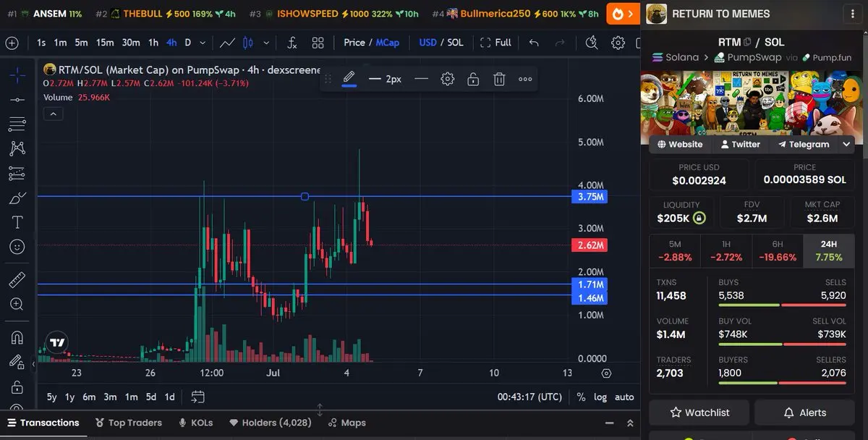868x440 pixels.
Task: Toggle lock all drawing tools
Action: tap(17, 387)
